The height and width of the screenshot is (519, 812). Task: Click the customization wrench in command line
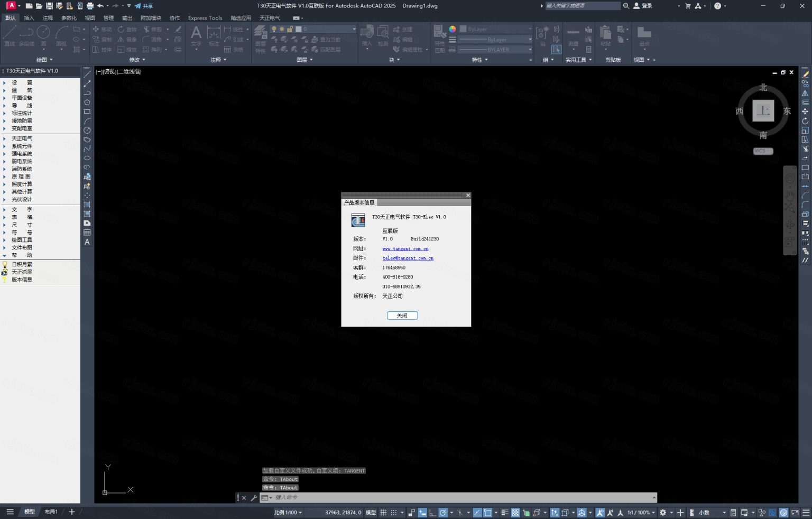tap(254, 498)
